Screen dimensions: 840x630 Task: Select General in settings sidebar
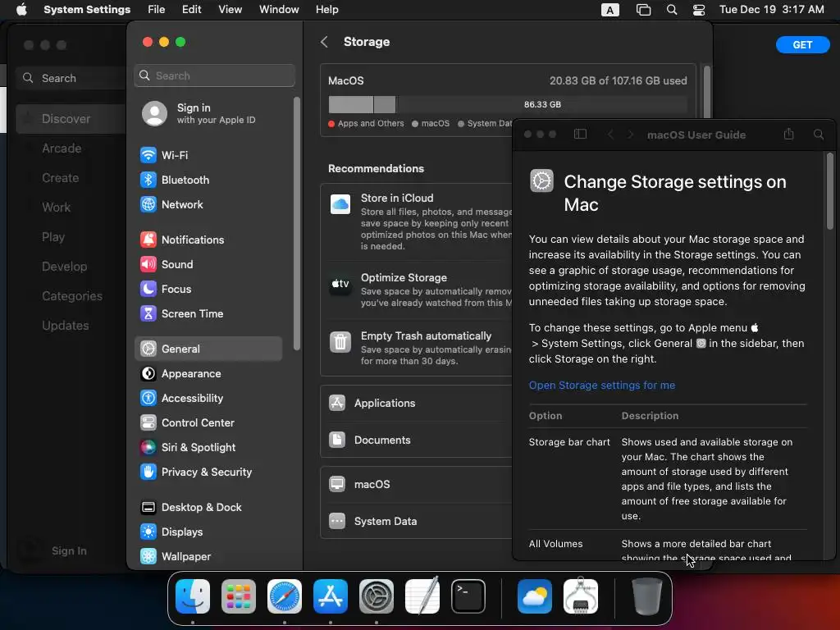[x=208, y=349]
